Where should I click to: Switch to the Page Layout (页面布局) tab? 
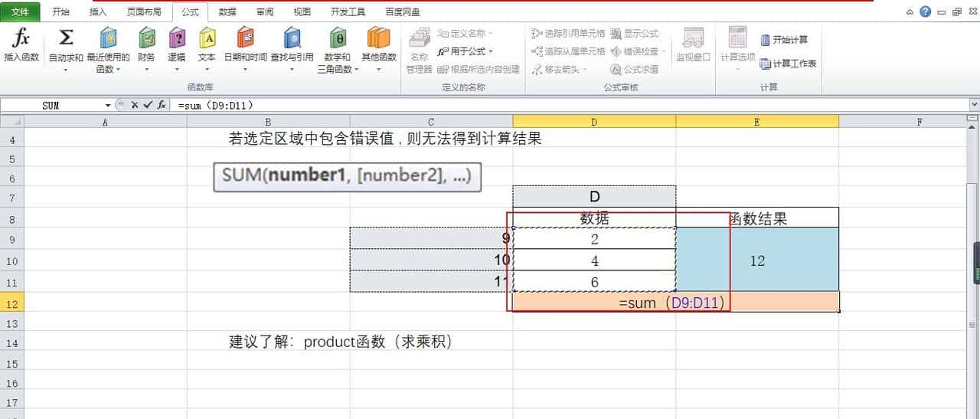click(x=144, y=12)
